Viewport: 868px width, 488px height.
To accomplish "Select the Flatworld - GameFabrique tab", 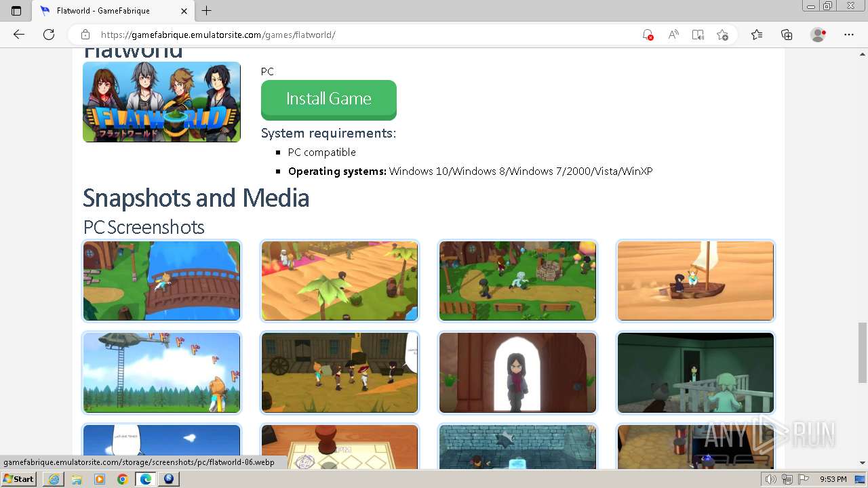I will pyautogui.click(x=114, y=11).
